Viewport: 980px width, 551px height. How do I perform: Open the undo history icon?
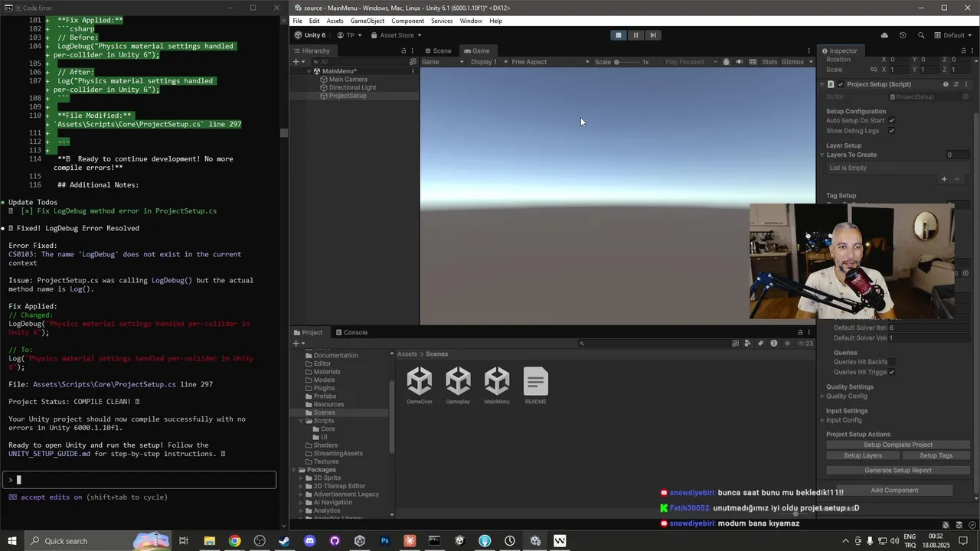coord(903,35)
